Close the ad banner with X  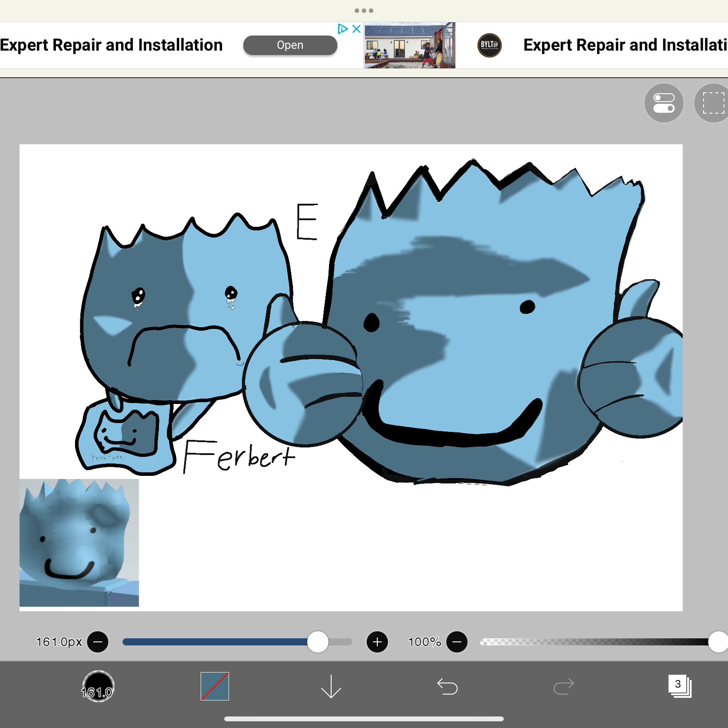(356, 29)
